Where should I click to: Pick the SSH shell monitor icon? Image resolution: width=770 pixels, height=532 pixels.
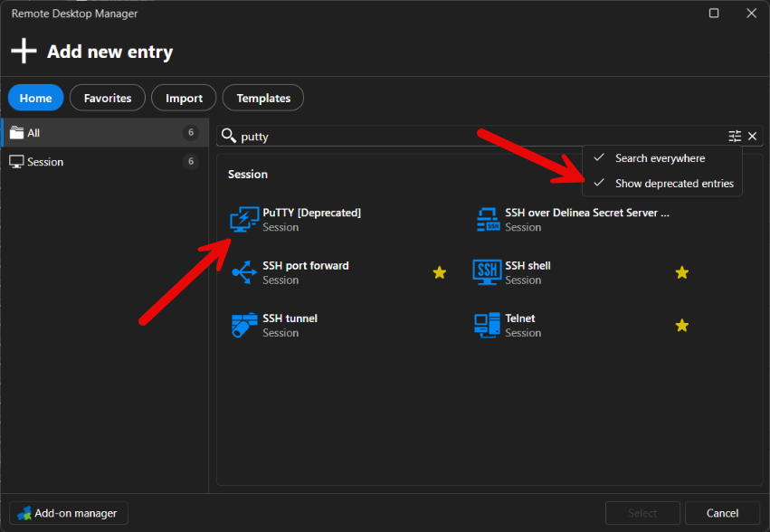pos(487,272)
